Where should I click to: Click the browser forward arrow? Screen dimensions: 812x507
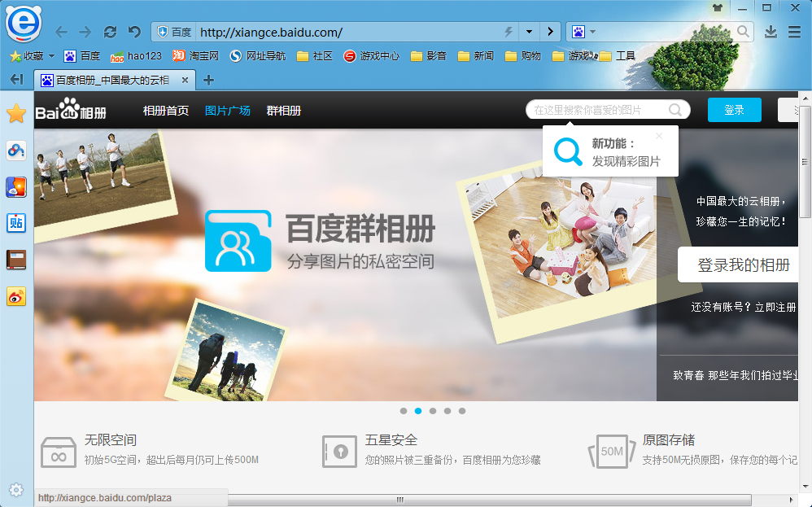tap(85, 33)
